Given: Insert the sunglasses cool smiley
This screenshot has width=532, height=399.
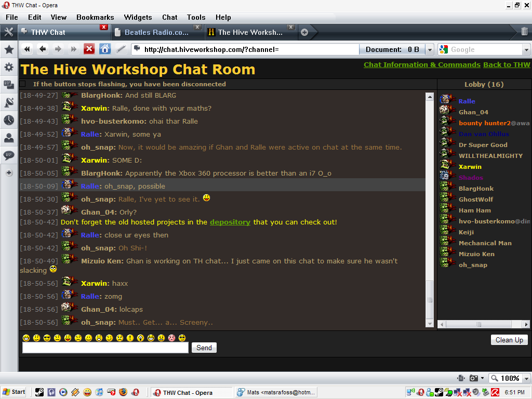Looking at the screenshot, I should (x=47, y=338).
